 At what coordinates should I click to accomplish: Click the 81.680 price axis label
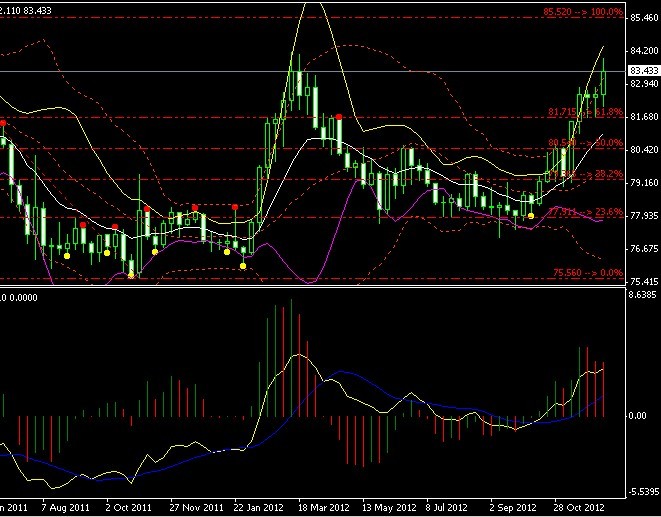point(644,116)
